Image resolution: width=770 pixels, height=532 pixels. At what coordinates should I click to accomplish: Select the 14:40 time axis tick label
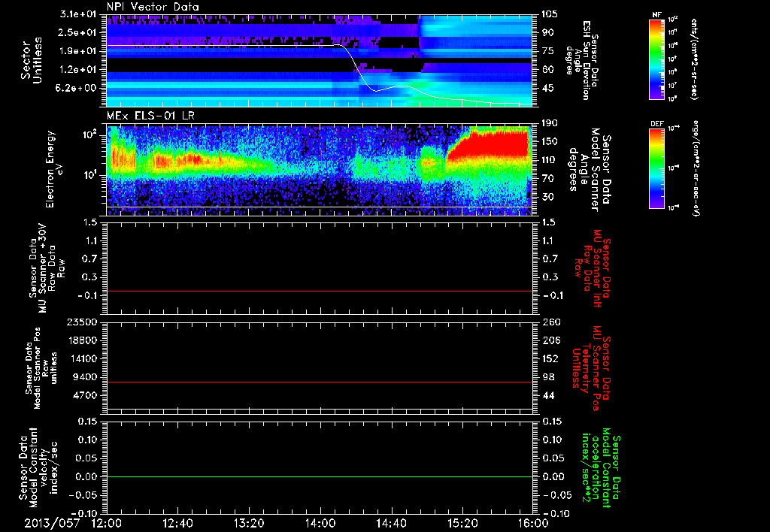[391, 522]
